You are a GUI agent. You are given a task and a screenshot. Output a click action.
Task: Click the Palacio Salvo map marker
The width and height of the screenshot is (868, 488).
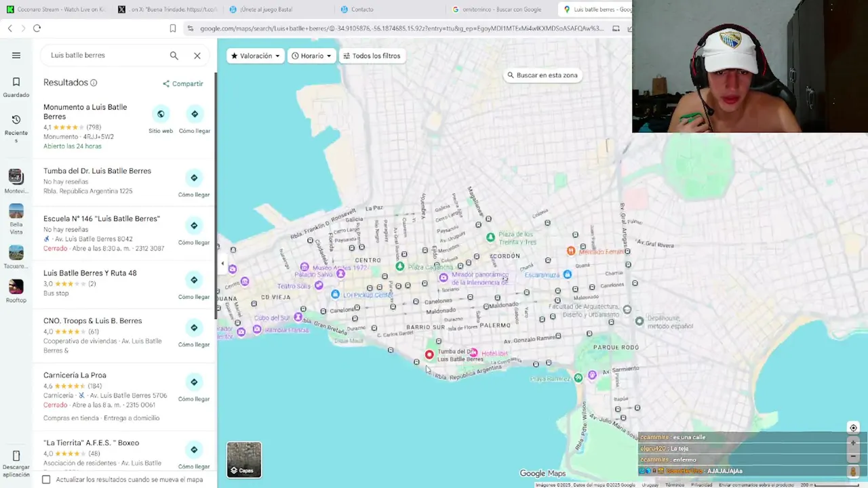[340, 274]
